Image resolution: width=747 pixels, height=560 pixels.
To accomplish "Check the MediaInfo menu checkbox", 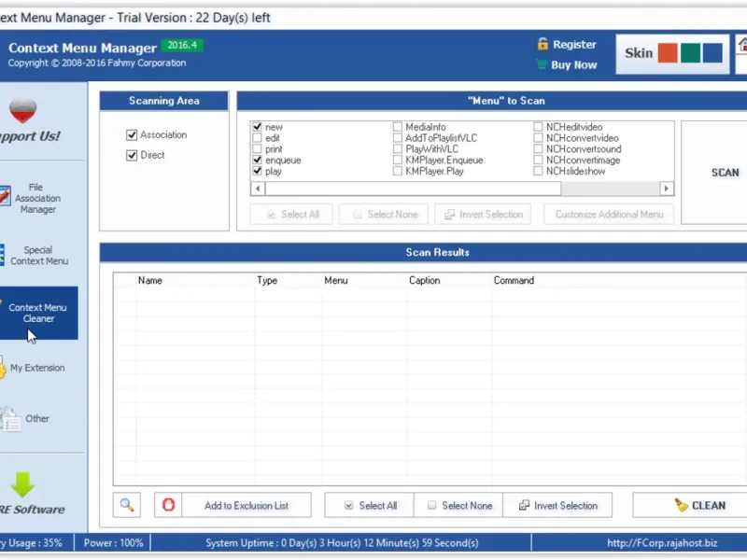I will (x=398, y=127).
